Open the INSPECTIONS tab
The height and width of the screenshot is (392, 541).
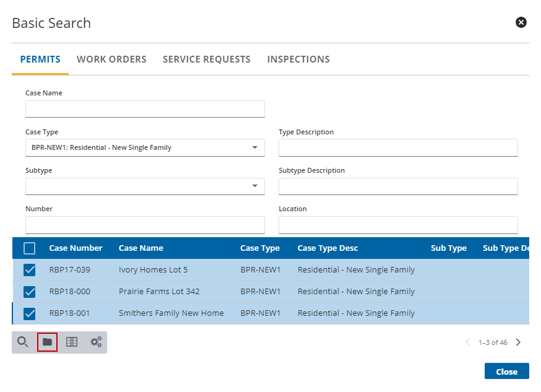(298, 59)
